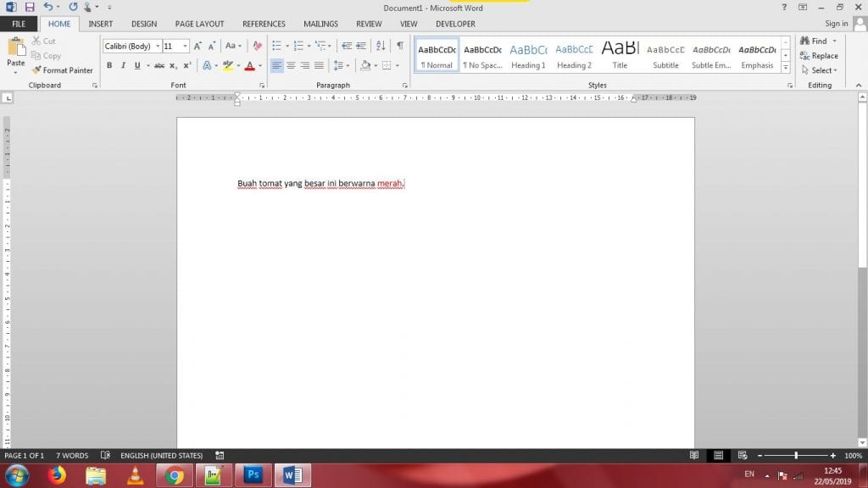Viewport: 868px width, 488px height.
Task: Select the Bullets list icon
Action: (277, 46)
